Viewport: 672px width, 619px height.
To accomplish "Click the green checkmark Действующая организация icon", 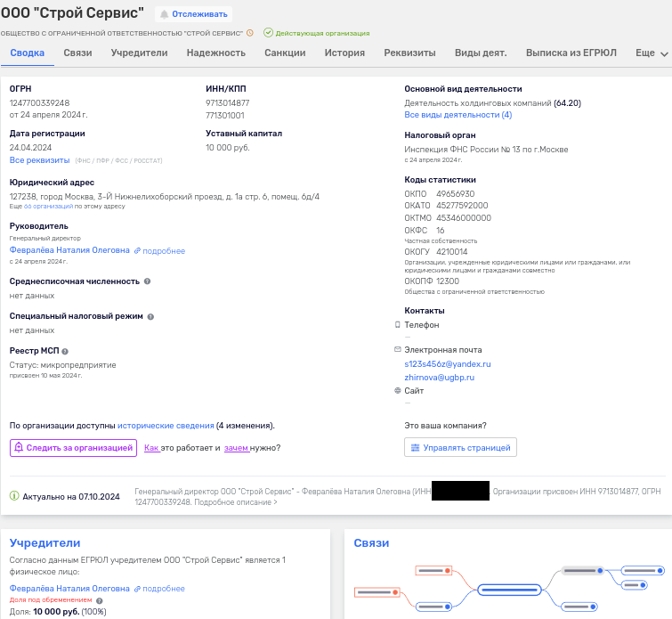I will pos(268,33).
